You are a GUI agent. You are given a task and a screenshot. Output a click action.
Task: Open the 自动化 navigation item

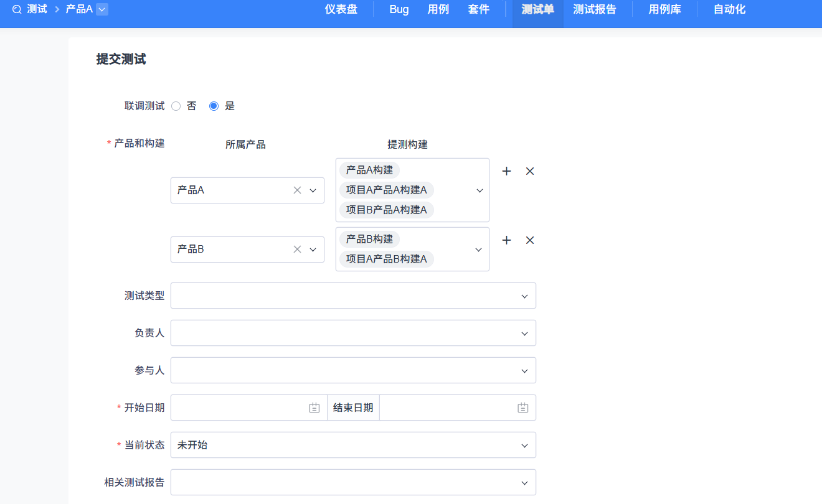pyautogui.click(x=729, y=9)
